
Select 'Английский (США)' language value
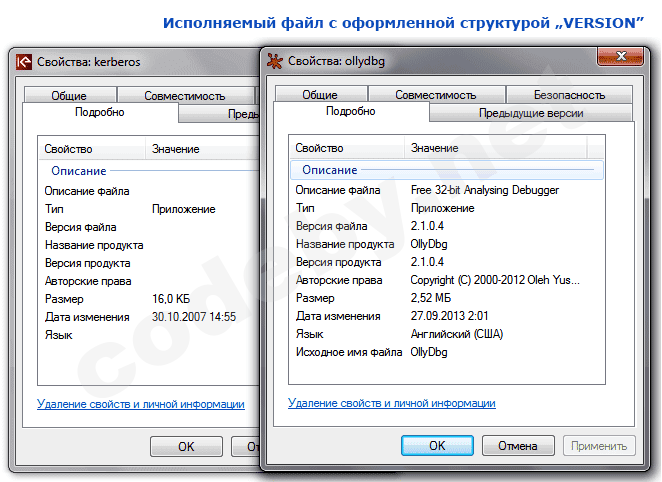pos(457,334)
